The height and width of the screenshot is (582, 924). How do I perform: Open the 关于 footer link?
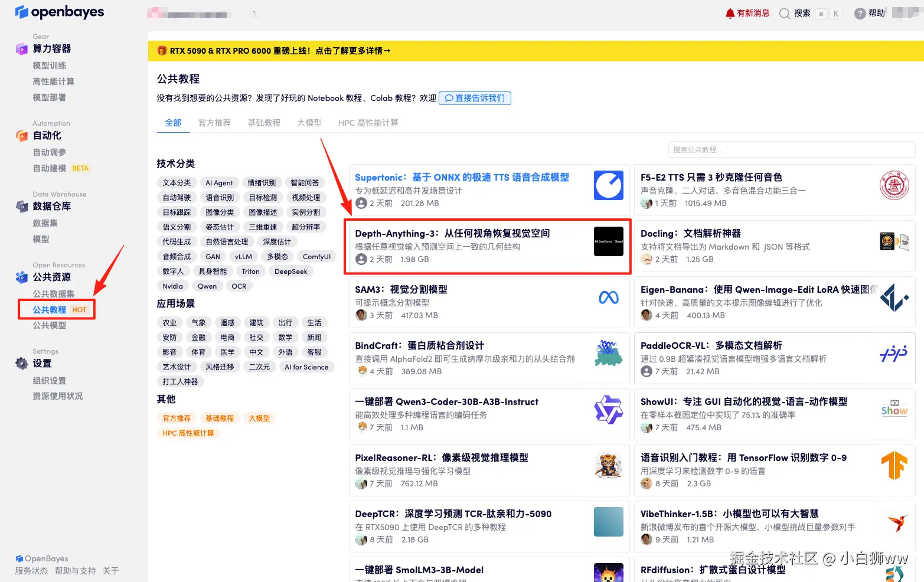click(x=110, y=571)
